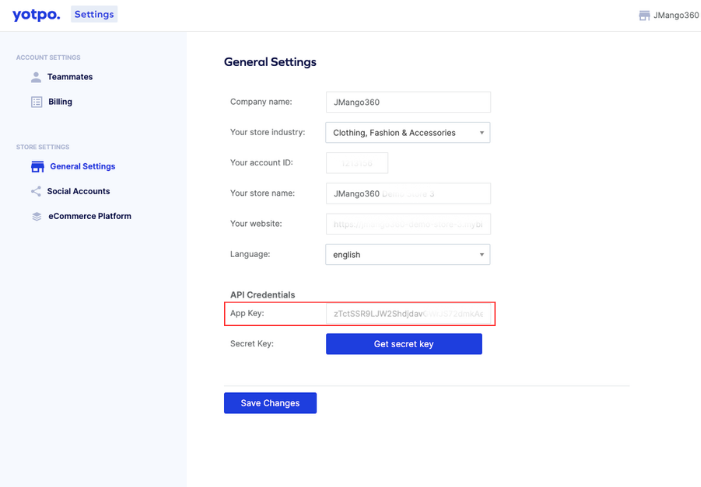Click the Billing invoice icon
This screenshot has height=487, width=701.
[x=37, y=102]
